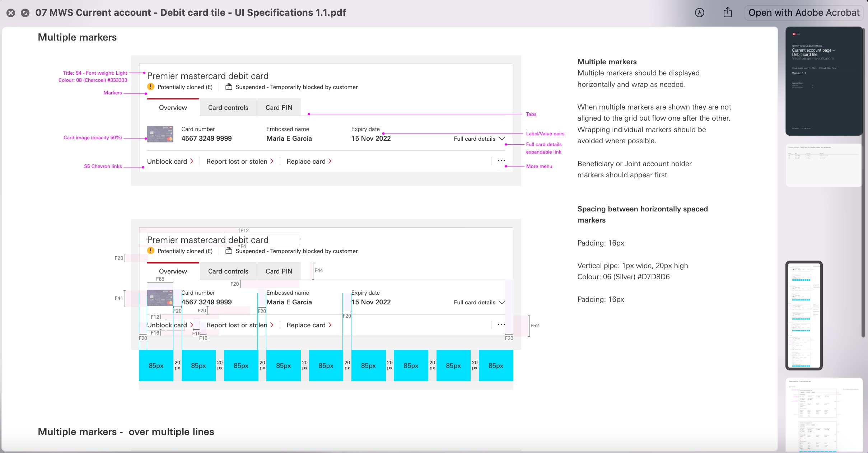
Task: Click the magenta 'Markers' annotation label
Action: tap(113, 93)
